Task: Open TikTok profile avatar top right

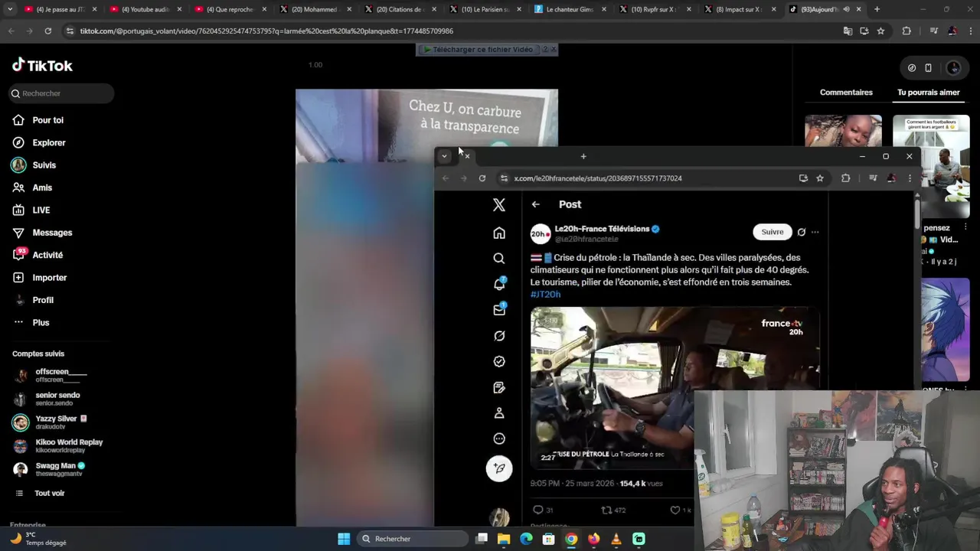Action: (x=953, y=67)
